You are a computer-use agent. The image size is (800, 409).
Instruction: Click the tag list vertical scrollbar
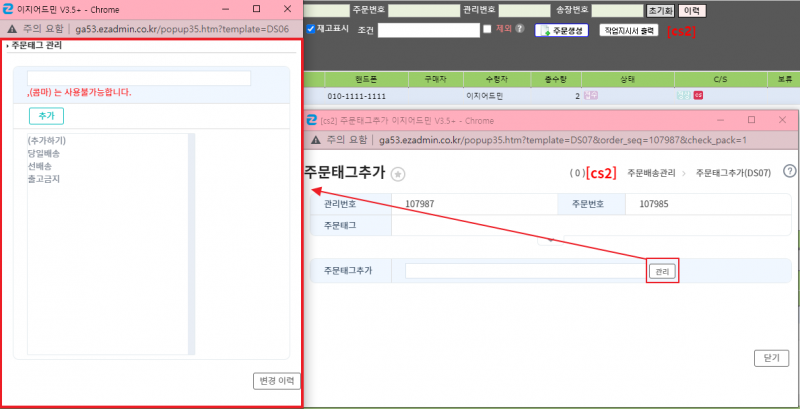pos(191,244)
